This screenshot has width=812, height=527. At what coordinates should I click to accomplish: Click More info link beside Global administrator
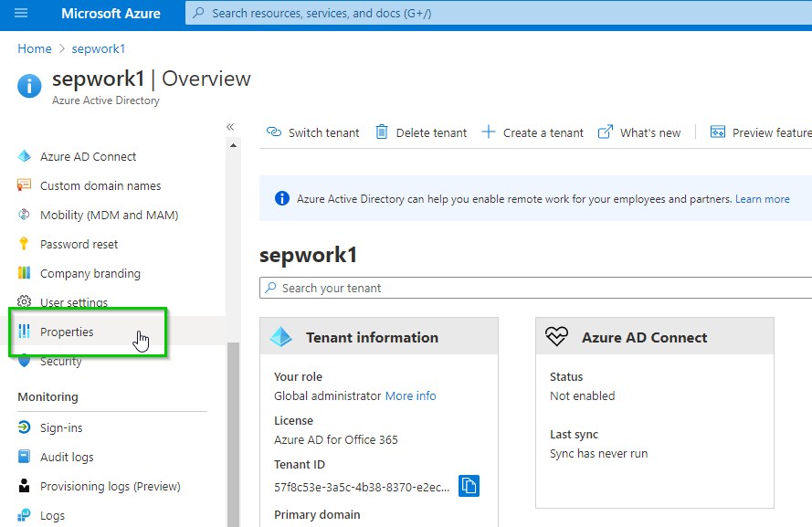click(410, 395)
